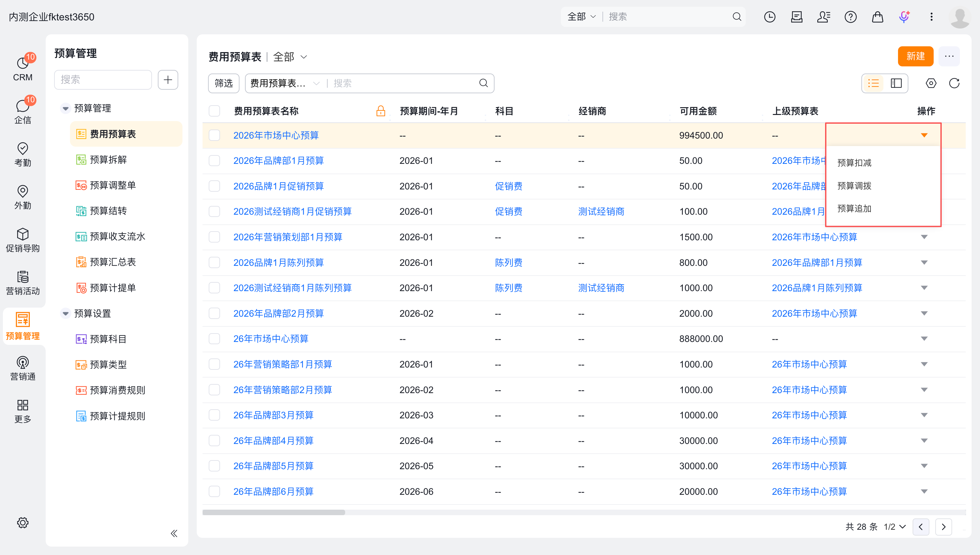Viewport: 980px width, 555px height.
Task: Open settings gear at sidebar bottom
Action: click(x=22, y=522)
